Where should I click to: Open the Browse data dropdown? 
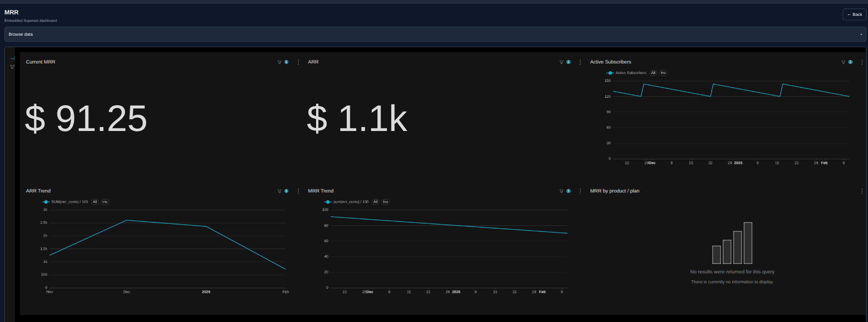(435, 34)
